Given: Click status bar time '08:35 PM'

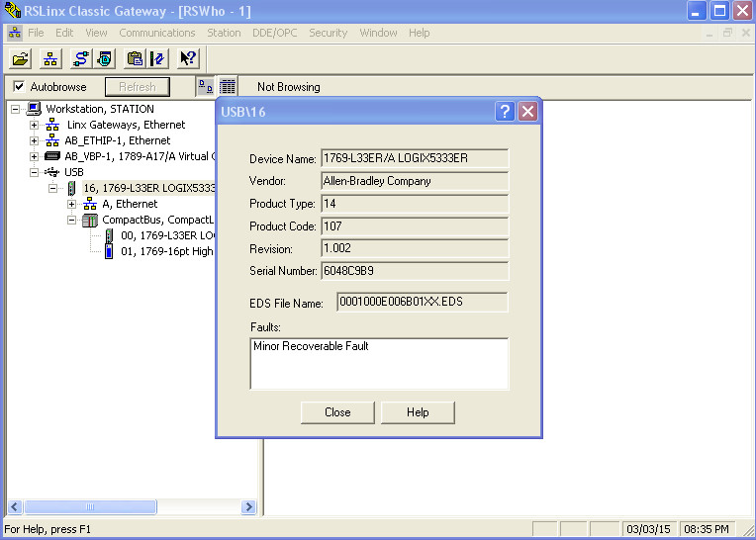Looking at the screenshot, I should (707, 529).
